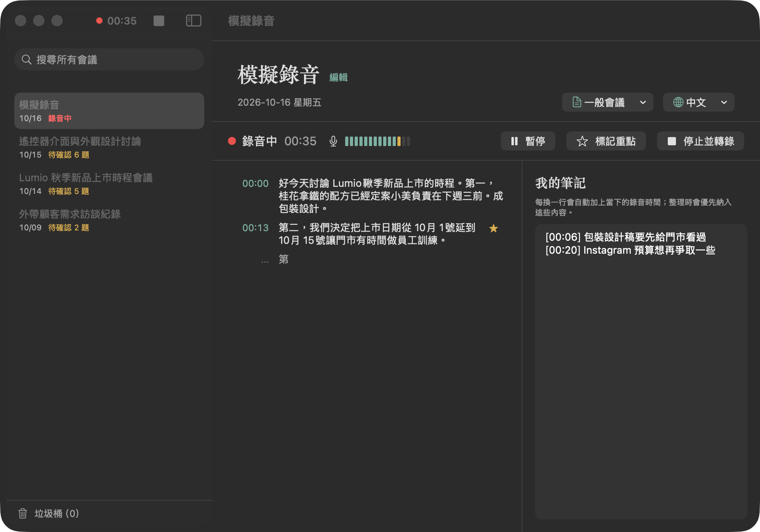Mark a highlight with 標記重點
The width and height of the screenshot is (760, 532).
coord(606,141)
